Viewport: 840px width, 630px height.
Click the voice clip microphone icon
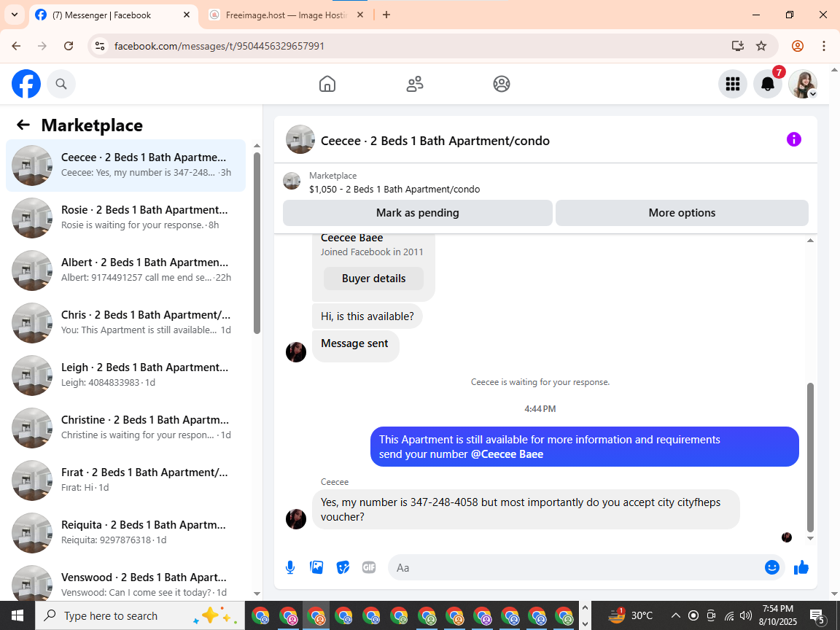pos(289,567)
